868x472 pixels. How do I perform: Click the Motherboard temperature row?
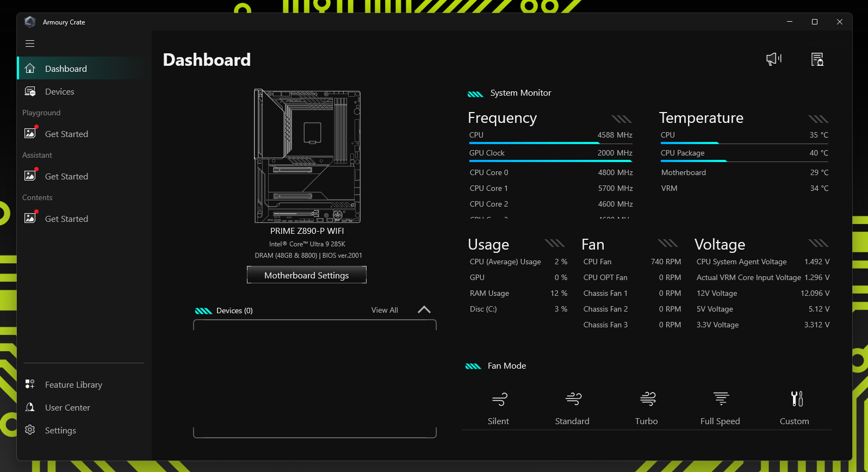[x=745, y=172]
